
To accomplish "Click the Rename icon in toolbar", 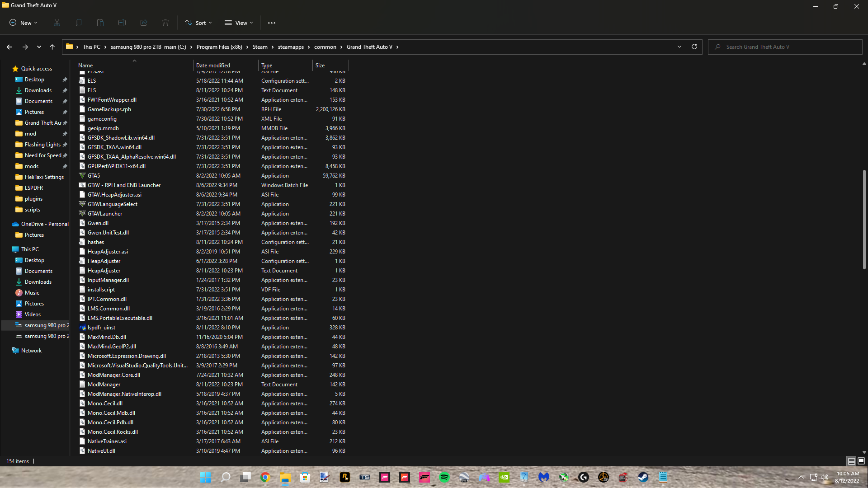I will click(x=122, y=23).
